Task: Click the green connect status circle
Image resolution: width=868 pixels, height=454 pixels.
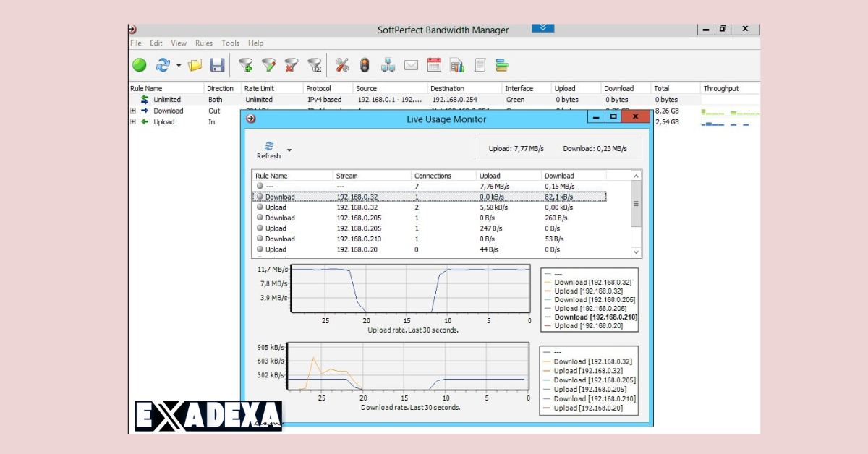Action: 139,64
